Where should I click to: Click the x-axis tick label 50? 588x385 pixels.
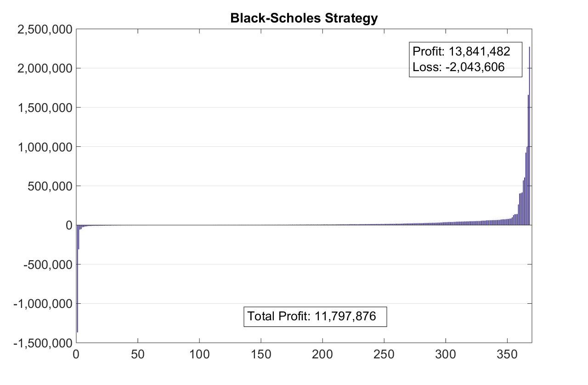click(137, 355)
